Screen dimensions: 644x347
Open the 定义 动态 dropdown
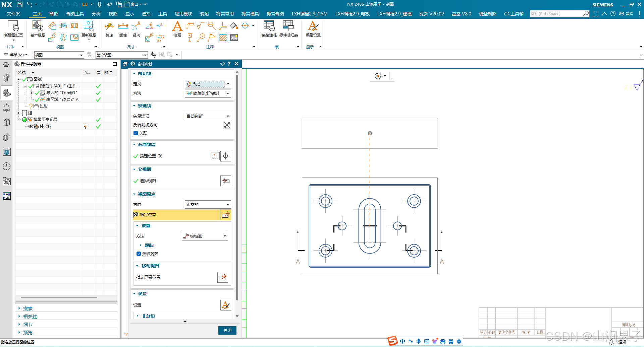coord(208,84)
